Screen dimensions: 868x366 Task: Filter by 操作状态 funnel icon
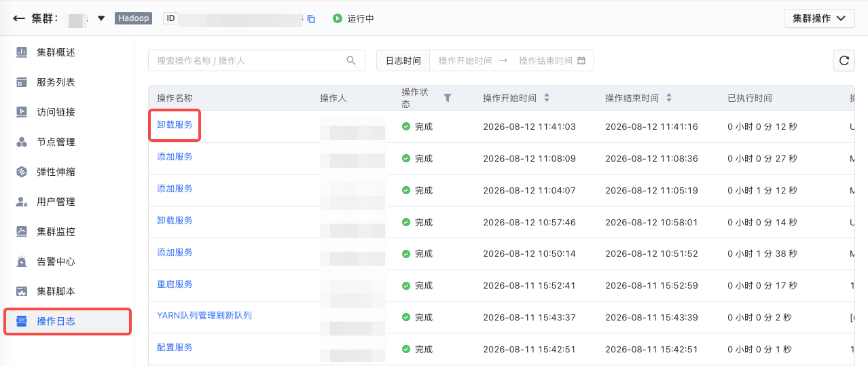click(x=448, y=98)
